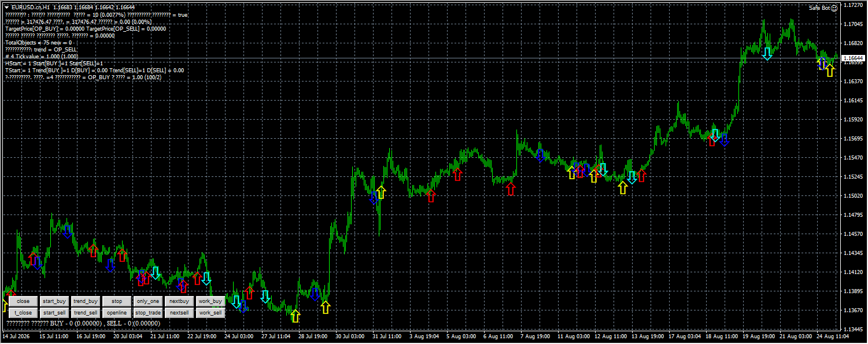Click the 11 Aug 03:00 time label

click(x=573, y=336)
